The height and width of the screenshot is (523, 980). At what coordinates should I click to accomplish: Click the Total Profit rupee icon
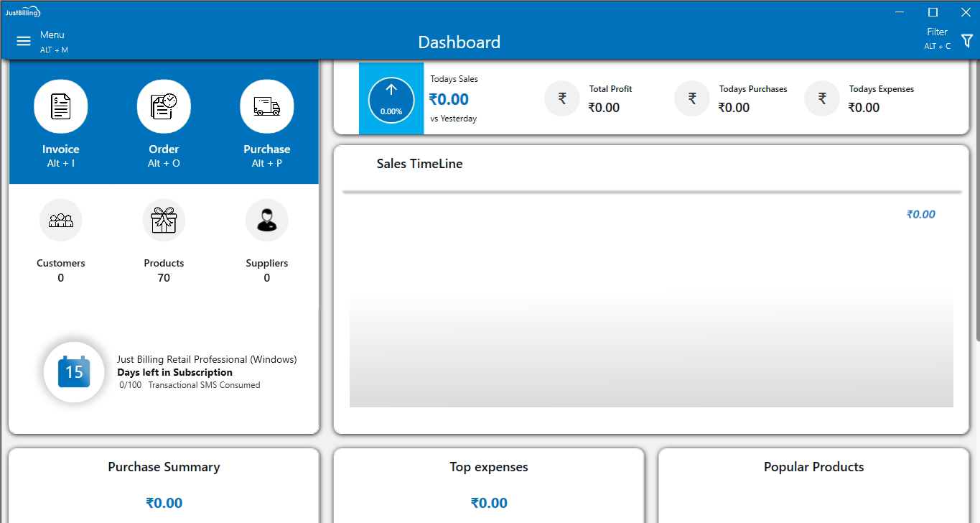562,98
